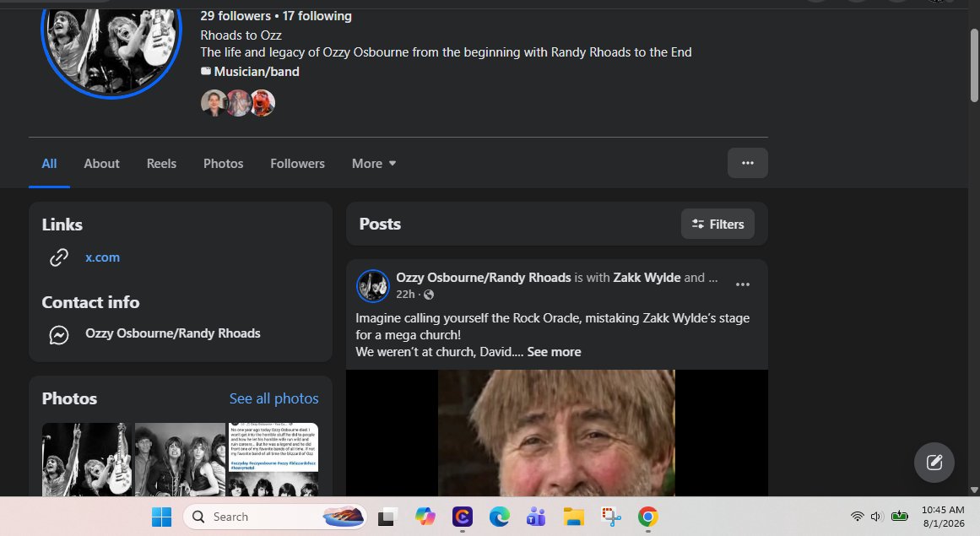
Task: Open Wi-Fi network settings in system tray
Action: 858,517
